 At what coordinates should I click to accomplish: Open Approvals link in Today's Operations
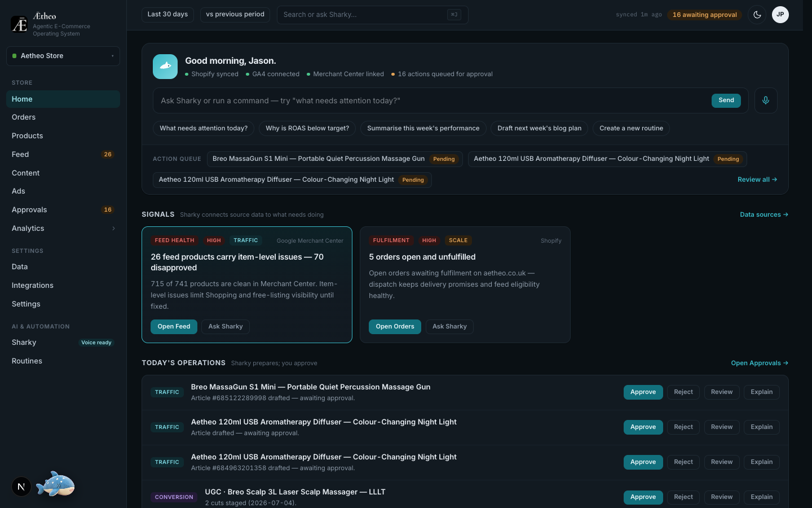pos(760,363)
